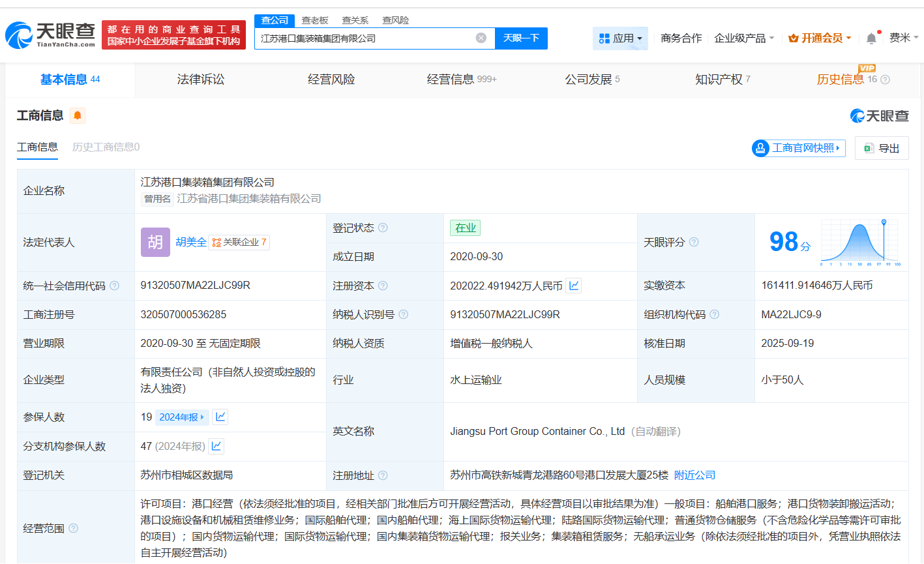
Task: Click the 工商官网快照 button
Action: click(x=797, y=148)
